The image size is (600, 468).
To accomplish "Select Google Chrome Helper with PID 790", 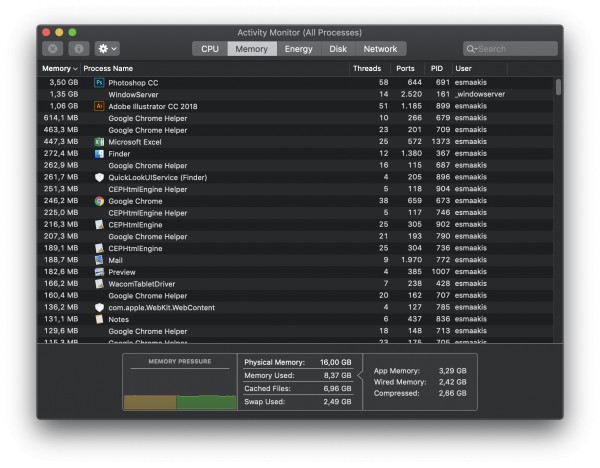I will click(295, 236).
